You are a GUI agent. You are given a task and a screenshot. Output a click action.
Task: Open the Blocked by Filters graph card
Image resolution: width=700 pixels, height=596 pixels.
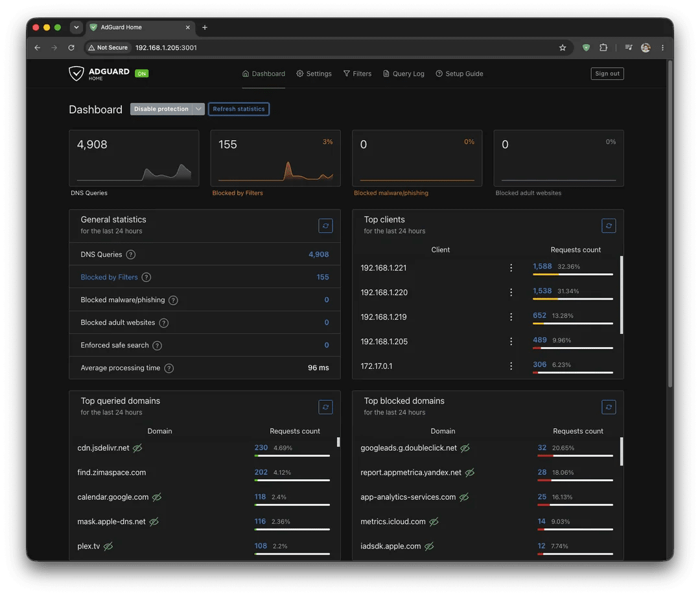[x=275, y=158]
